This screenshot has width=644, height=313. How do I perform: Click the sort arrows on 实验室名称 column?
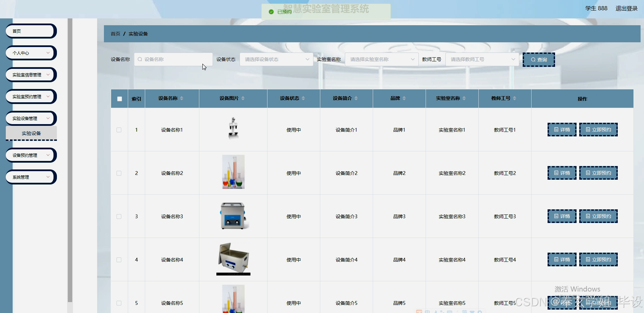(x=464, y=98)
